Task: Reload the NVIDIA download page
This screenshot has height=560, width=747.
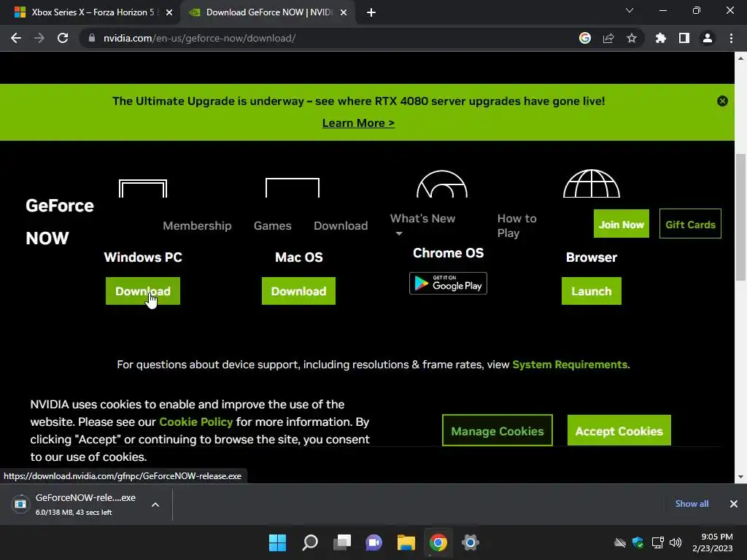Action: [63, 38]
